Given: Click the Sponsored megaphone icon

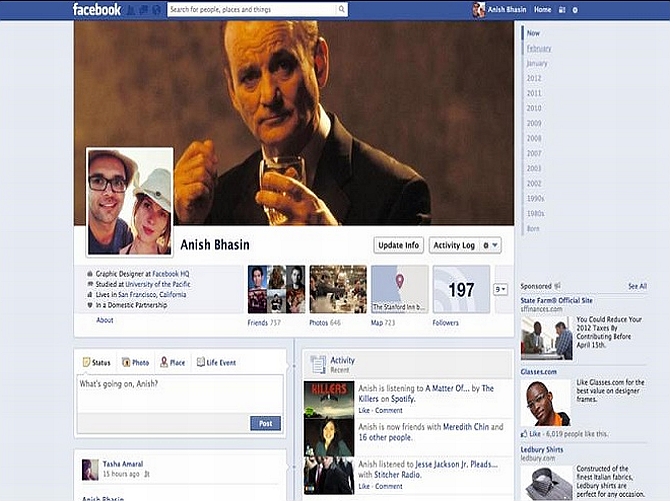Looking at the screenshot, I should click(557, 286).
